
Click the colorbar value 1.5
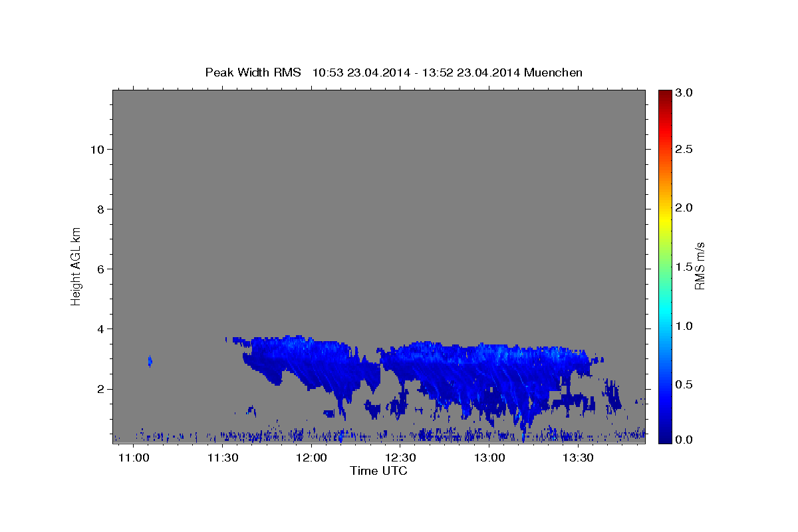point(684,267)
